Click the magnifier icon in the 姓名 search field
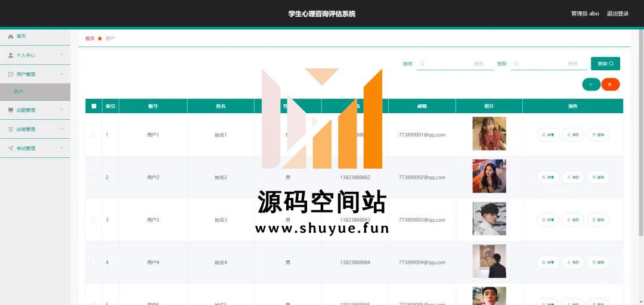 [422, 64]
